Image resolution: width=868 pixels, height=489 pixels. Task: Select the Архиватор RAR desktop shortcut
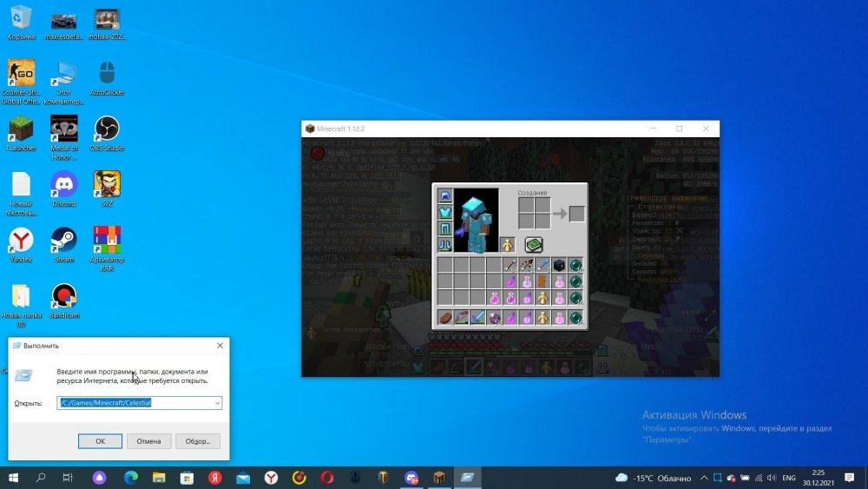[107, 249]
